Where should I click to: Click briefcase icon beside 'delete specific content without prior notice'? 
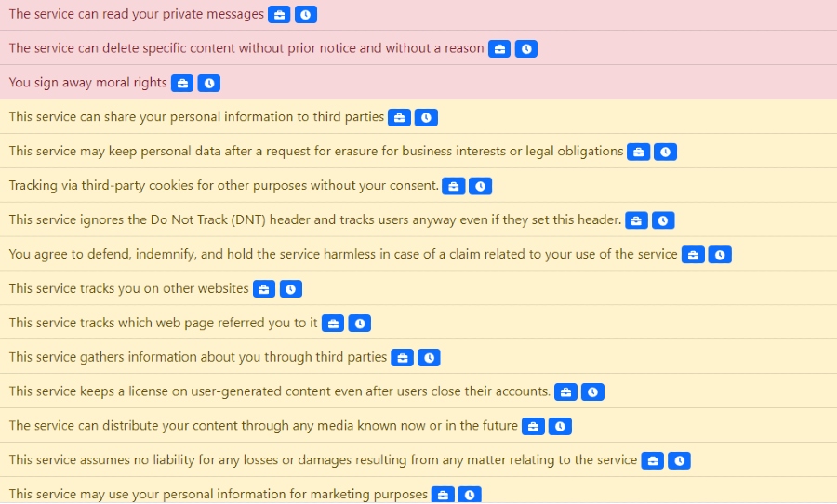tap(499, 49)
